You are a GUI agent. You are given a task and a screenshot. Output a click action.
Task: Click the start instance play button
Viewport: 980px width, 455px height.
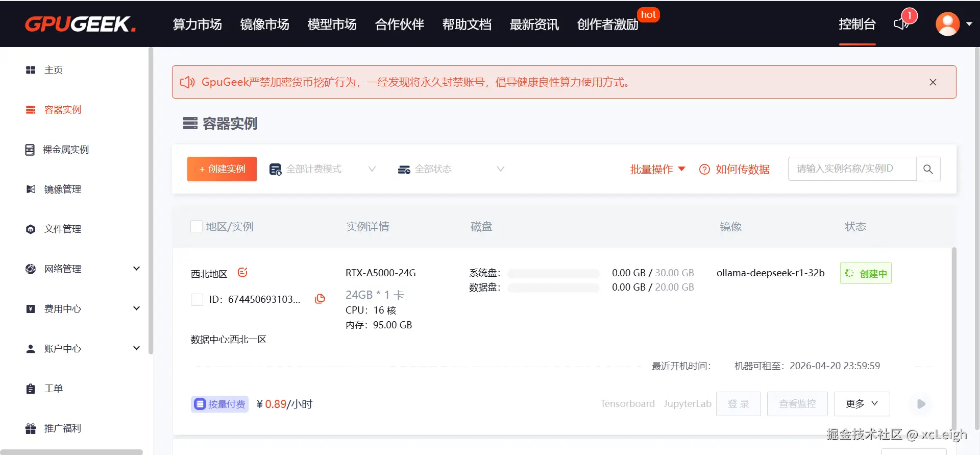921,404
